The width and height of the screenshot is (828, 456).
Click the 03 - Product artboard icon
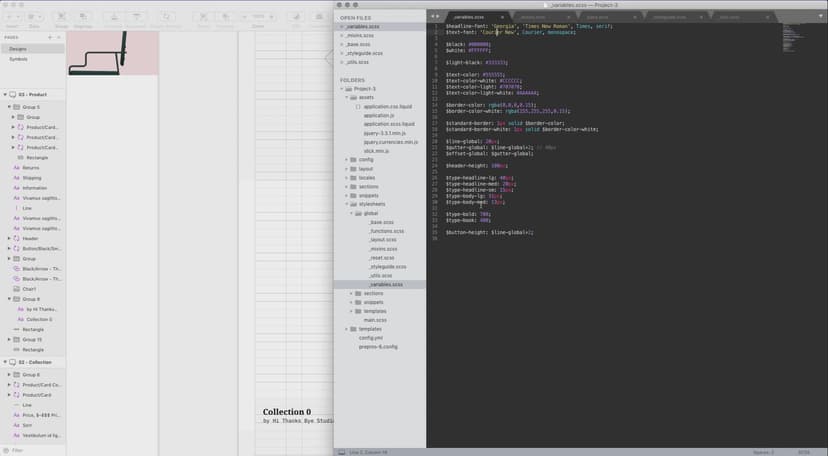pos(12,94)
